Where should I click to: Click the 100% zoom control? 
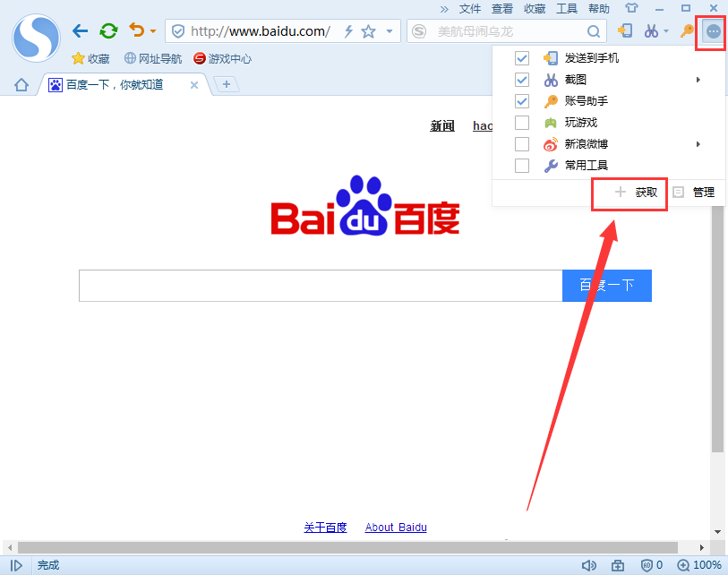699,565
